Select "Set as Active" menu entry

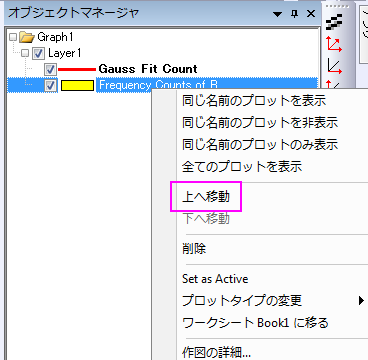coord(215,279)
